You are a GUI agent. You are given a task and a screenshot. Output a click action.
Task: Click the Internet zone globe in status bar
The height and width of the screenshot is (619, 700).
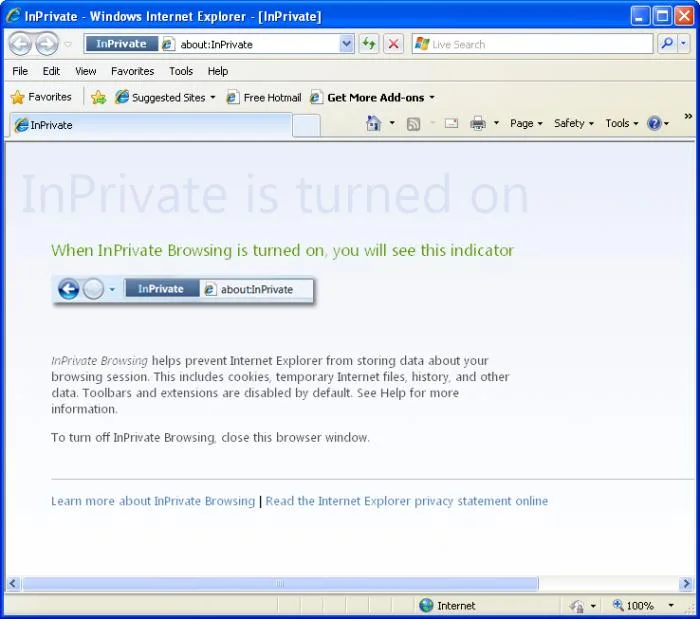(426, 605)
